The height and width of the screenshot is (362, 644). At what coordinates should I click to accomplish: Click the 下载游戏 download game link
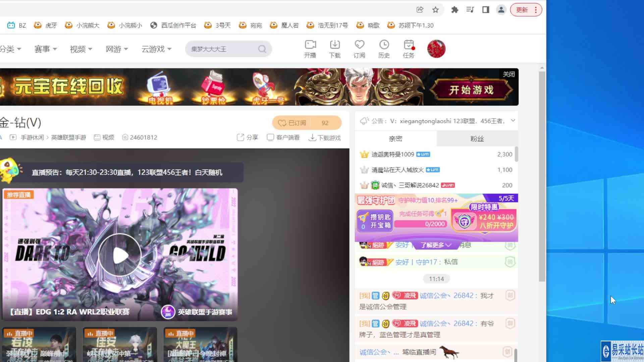[325, 138]
